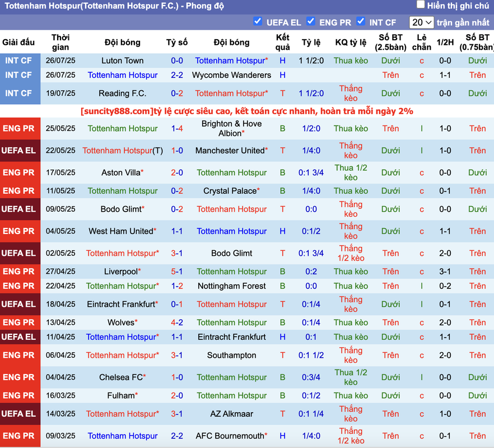
Task: Open Crystal Palace team link
Action: 230,191
